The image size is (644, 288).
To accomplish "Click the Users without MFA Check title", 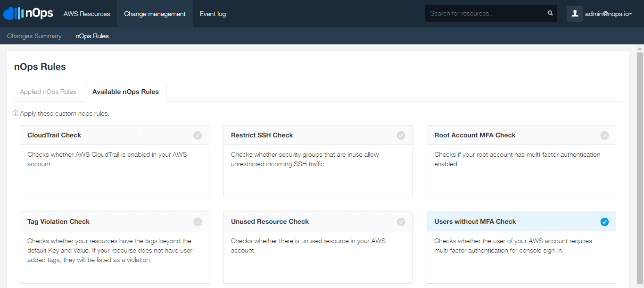I will coord(475,221).
